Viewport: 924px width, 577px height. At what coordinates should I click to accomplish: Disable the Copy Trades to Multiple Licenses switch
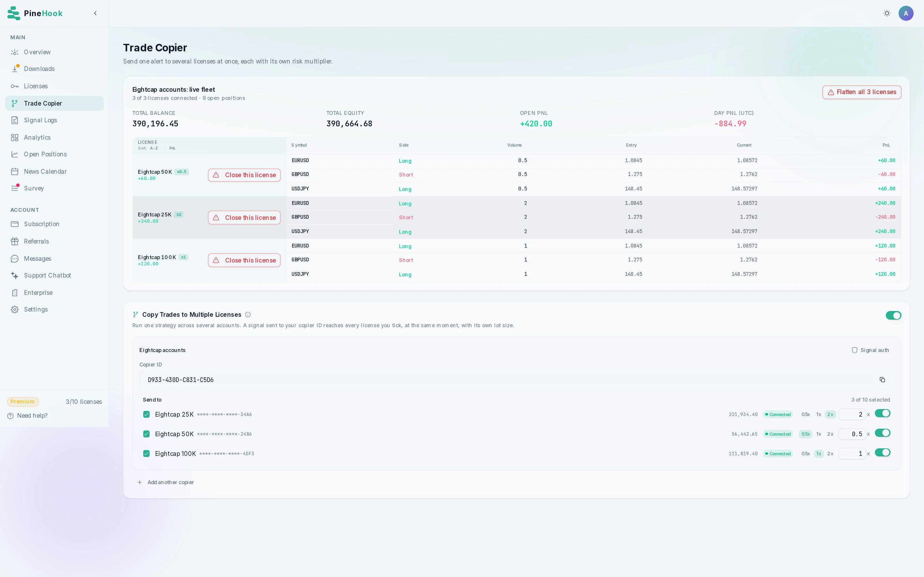click(893, 315)
